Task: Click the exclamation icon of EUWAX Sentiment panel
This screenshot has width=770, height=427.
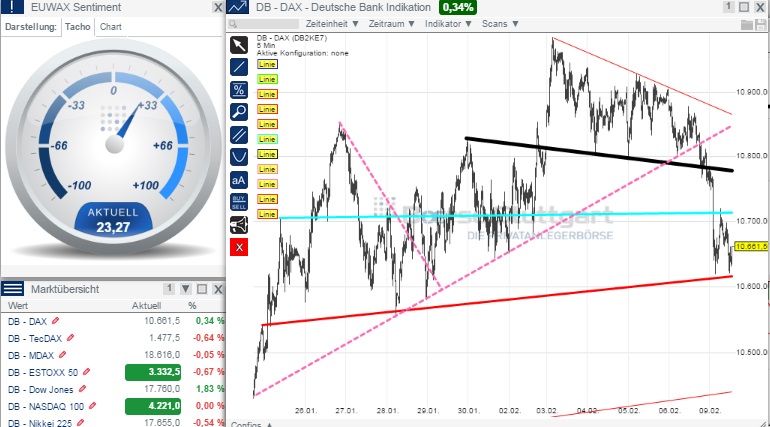Action: (x=13, y=7)
